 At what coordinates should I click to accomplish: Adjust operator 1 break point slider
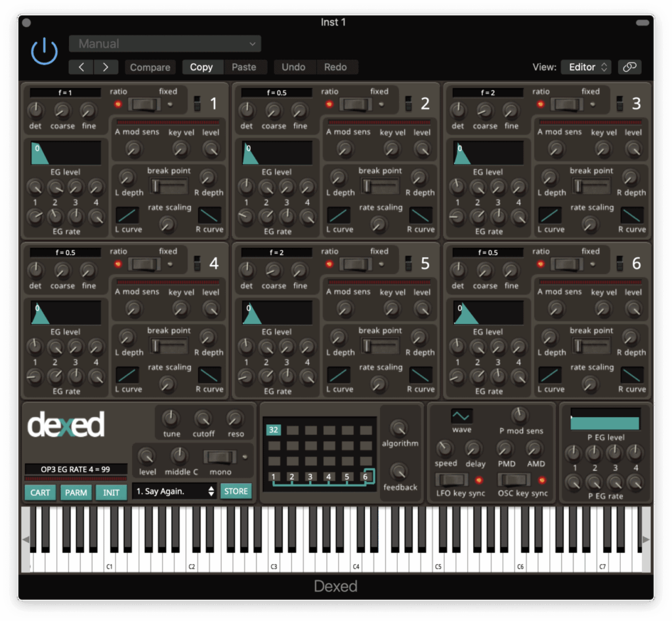[x=169, y=186]
